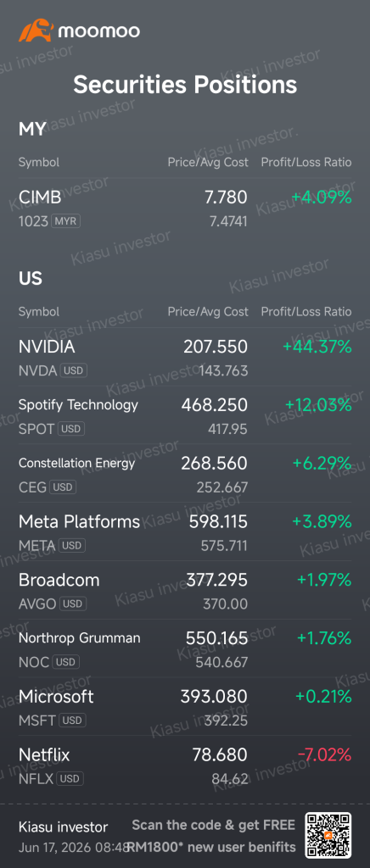Open the NVIDIA position row
Viewport: 370px width, 868px height.
[185, 357]
